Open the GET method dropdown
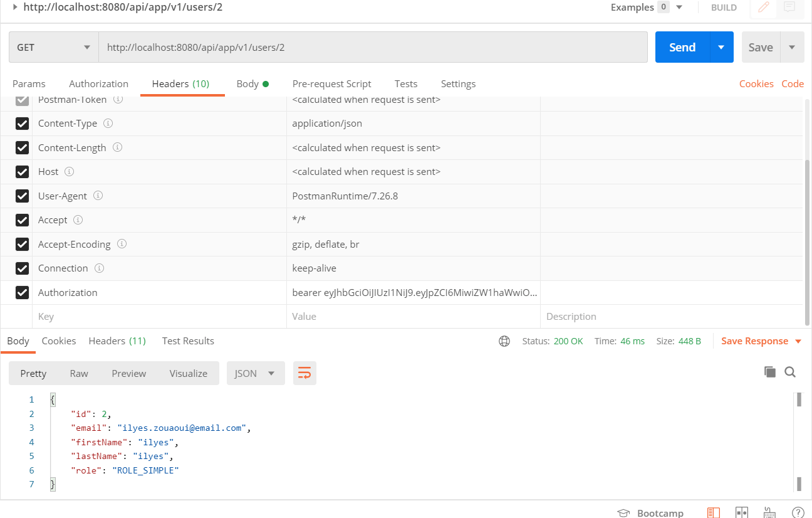 coord(53,48)
